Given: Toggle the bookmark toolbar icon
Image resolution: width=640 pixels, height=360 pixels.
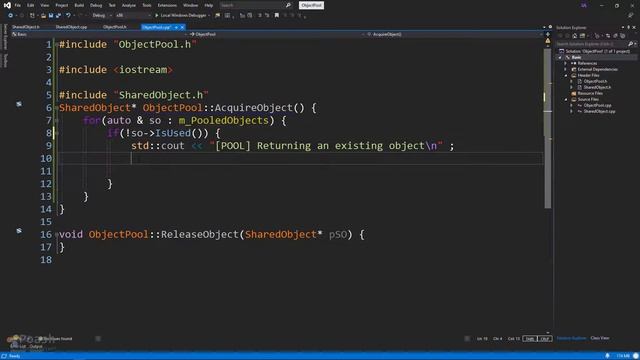Looking at the screenshot, I should click(277, 16).
